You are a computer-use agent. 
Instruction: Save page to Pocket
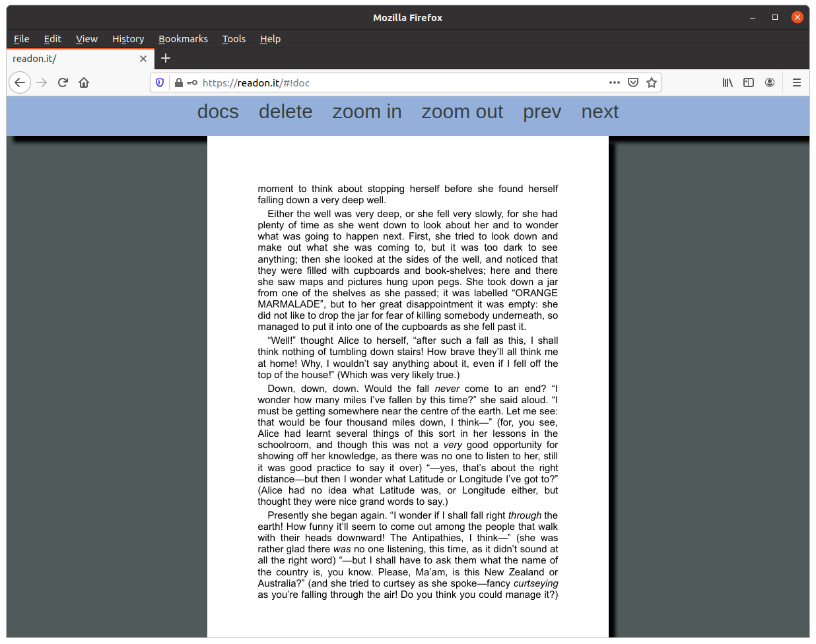tap(633, 82)
